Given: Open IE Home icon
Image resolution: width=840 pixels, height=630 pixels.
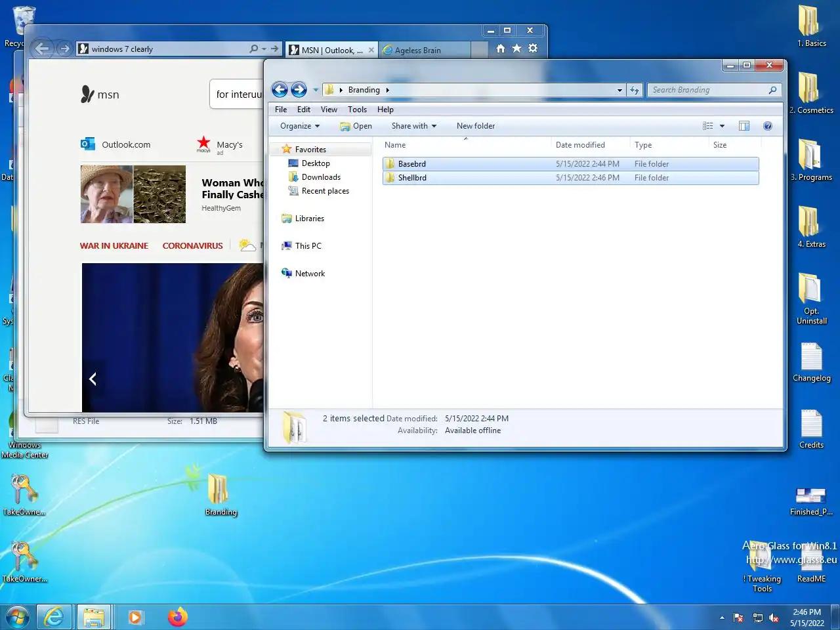Looking at the screenshot, I should point(501,49).
